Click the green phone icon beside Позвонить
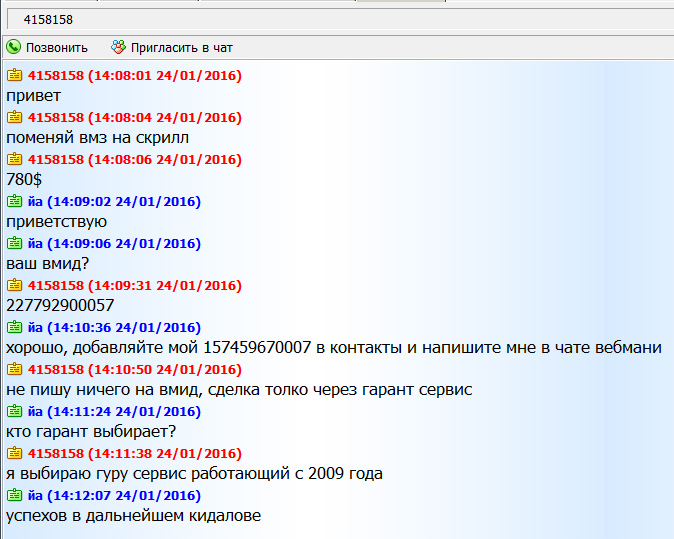Viewport: 674px width, 539px height. pyautogui.click(x=14, y=47)
